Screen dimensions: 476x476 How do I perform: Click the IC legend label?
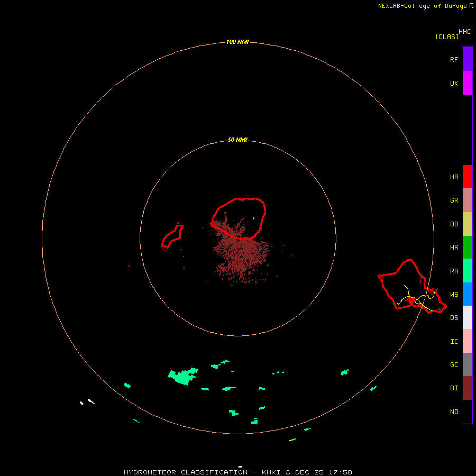454,342
